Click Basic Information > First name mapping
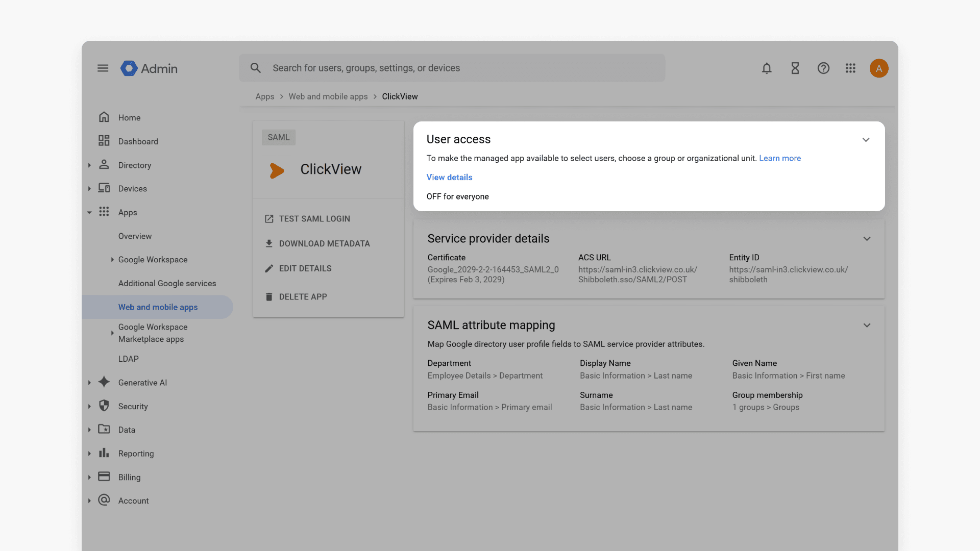 coord(788,376)
